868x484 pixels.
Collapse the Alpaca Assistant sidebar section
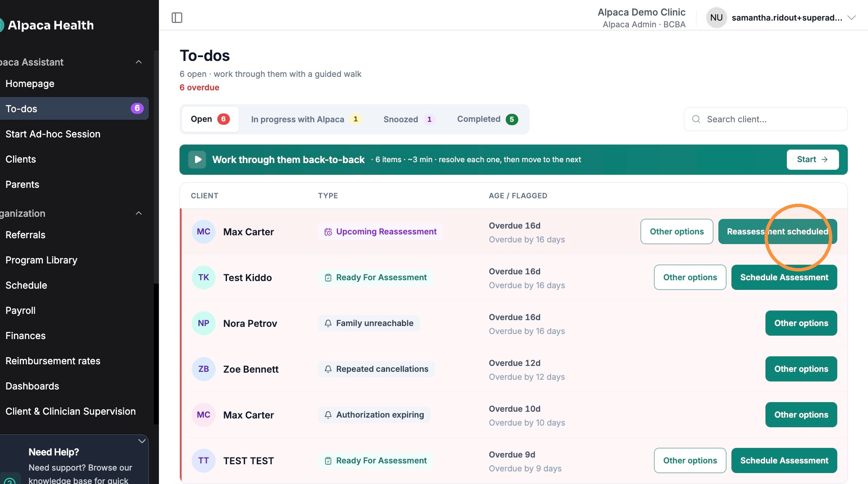pyautogui.click(x=139, y=62)
